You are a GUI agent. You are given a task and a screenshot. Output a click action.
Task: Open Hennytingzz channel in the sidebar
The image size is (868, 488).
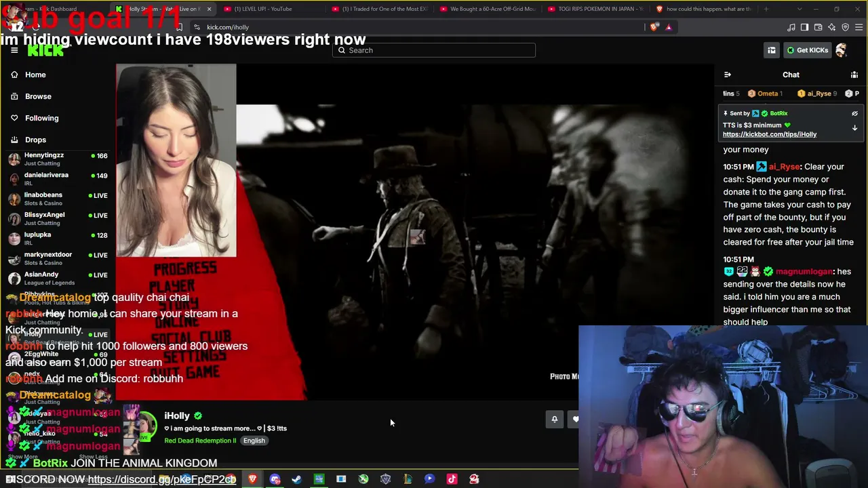[58, 159]
